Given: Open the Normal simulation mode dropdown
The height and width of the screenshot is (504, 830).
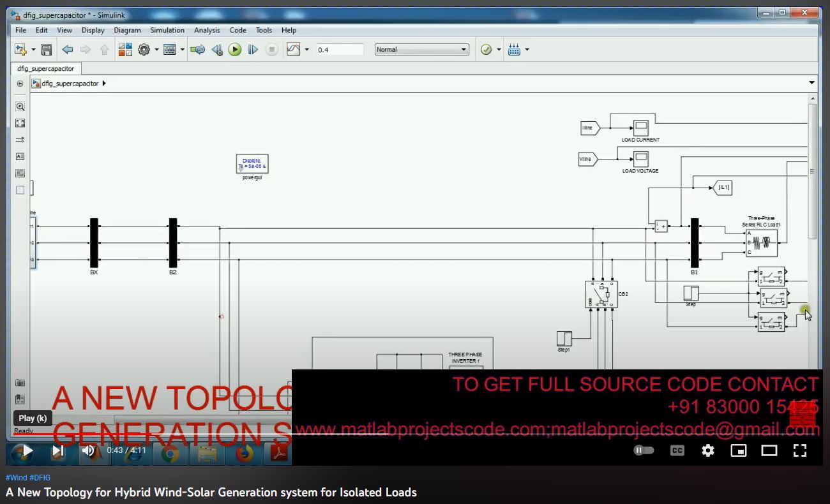Looking at the screenshot, I should pos(422,50).
